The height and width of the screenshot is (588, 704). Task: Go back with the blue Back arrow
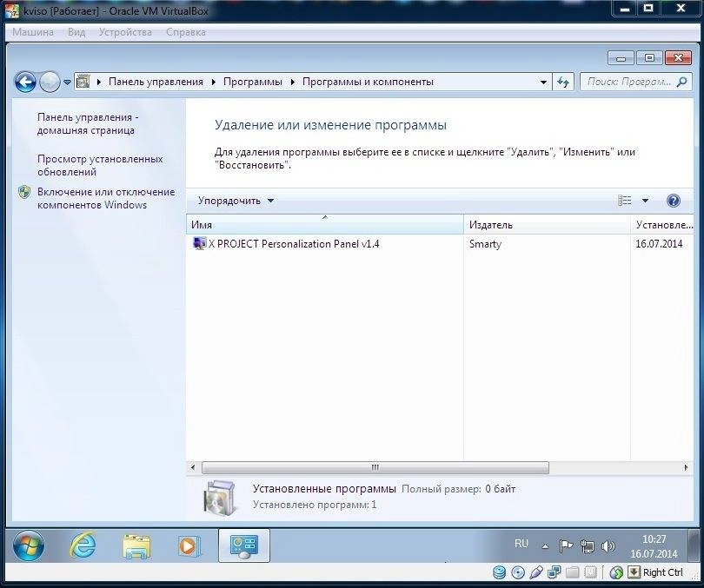pyautogui.click(x=25, y=83)
